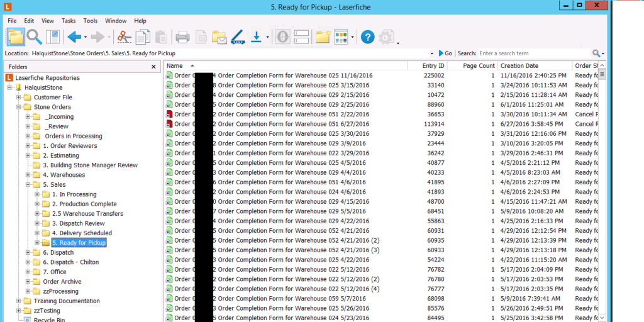Expand the Customer File folder
Screen dimensions: 644x322
tap(18, 97)
